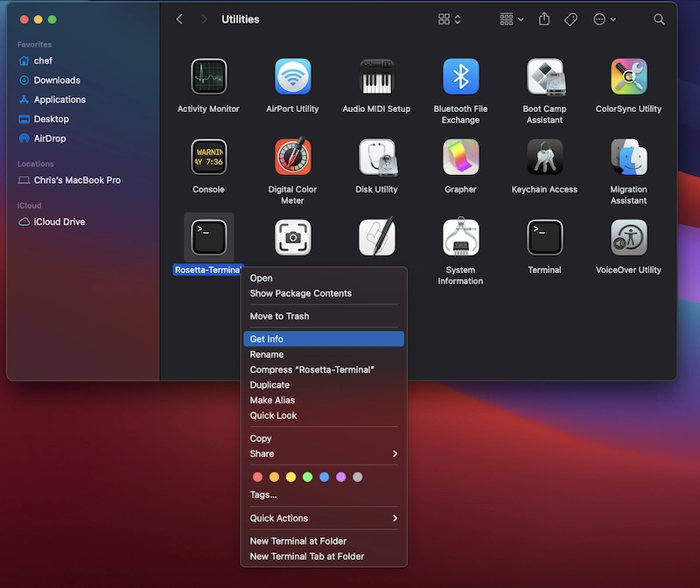Image resolution: width=700 pixels, height=588 pixels.
Task: Click the Script Editor icon
Action: [376, 237]
